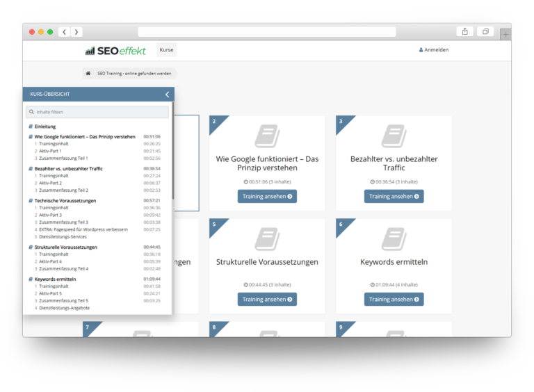The image size is (534, 392).
Task: Click book icon beside Einleitung
Action: [31, 126]
